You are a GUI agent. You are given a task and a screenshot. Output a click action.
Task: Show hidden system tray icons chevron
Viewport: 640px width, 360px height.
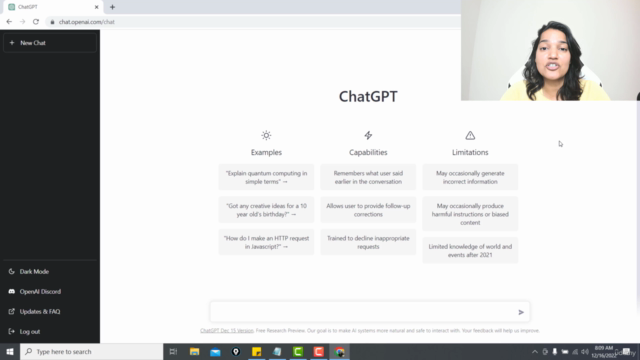(535, 352)
